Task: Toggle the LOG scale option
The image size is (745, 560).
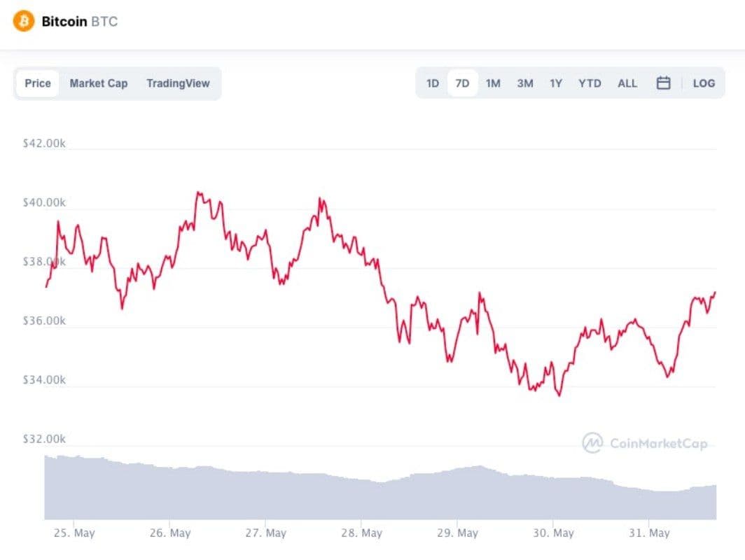Action: 704,83
